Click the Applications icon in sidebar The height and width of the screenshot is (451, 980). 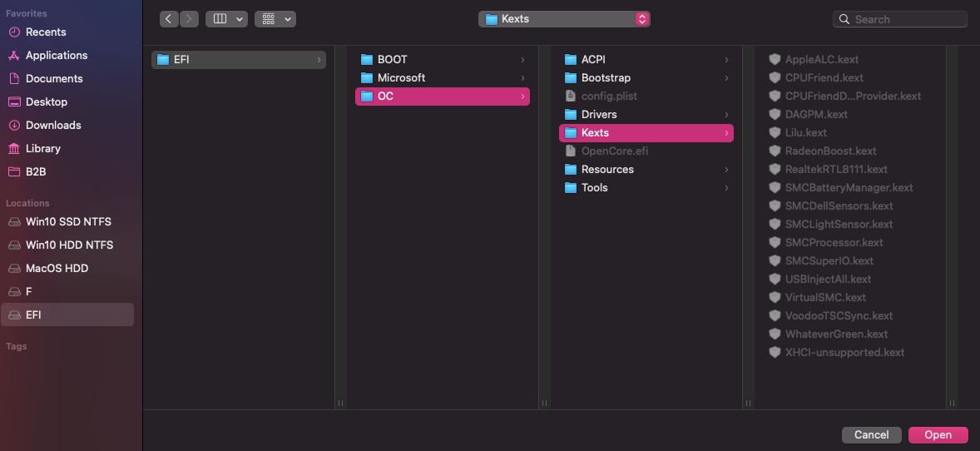pyautogui.click(x=14, y=55)
